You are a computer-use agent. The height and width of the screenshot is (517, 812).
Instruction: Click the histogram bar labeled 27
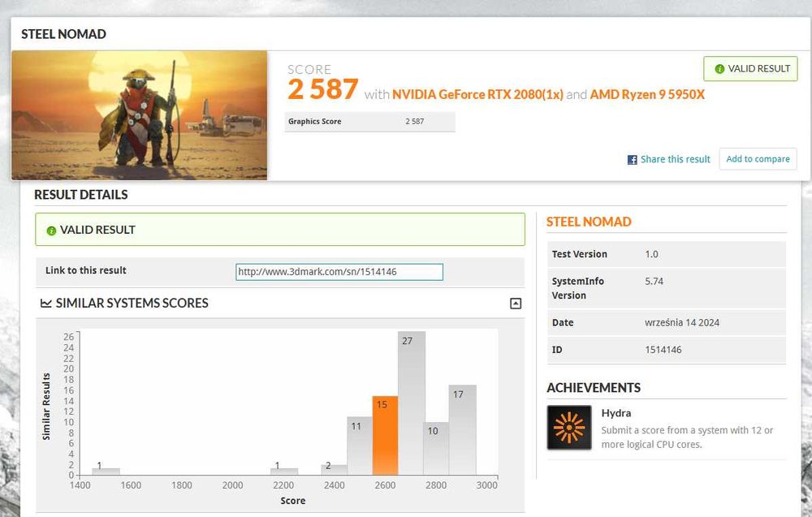click(x=412, y=403)
